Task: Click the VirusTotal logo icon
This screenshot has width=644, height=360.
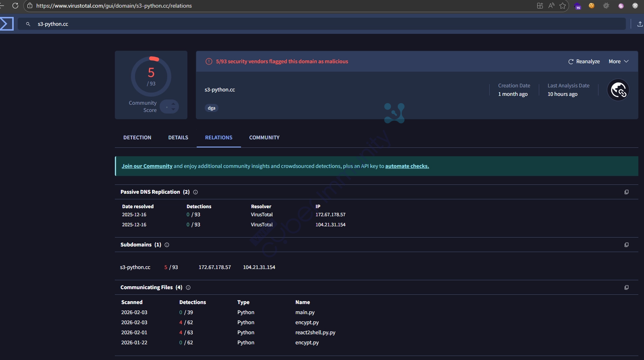Action: 6,24
